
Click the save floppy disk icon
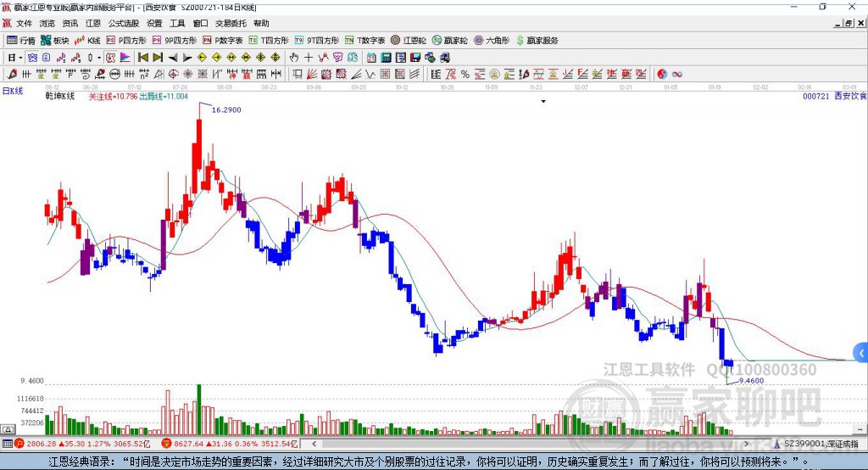(x=415, y=58)
